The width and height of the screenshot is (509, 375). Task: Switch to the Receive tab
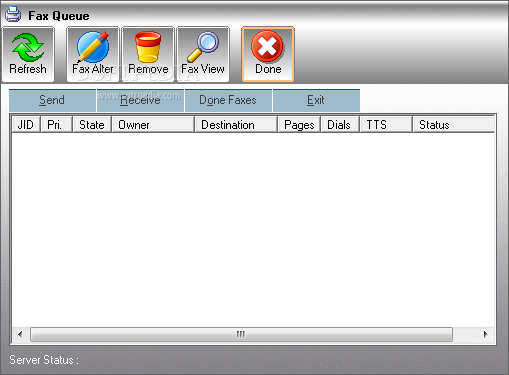coord(140,100)
